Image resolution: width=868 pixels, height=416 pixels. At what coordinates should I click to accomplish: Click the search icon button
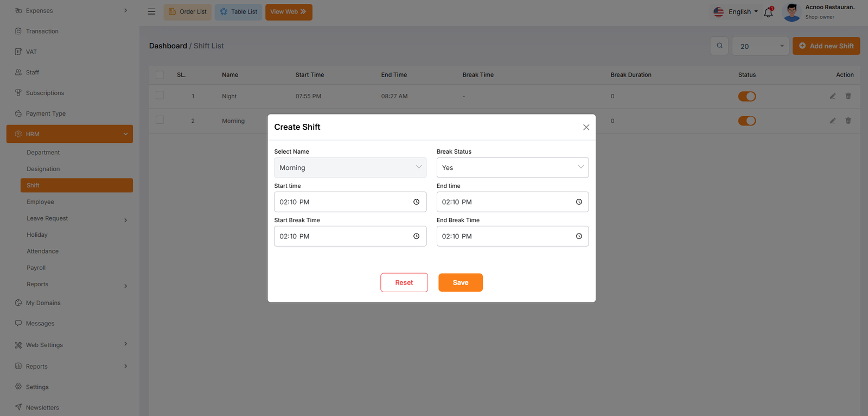719,46
